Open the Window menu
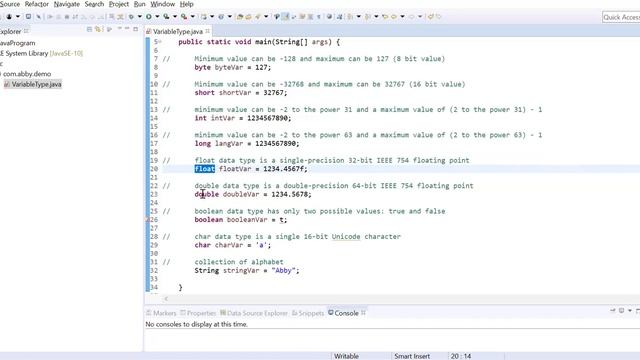 click(x=162, y=4)
